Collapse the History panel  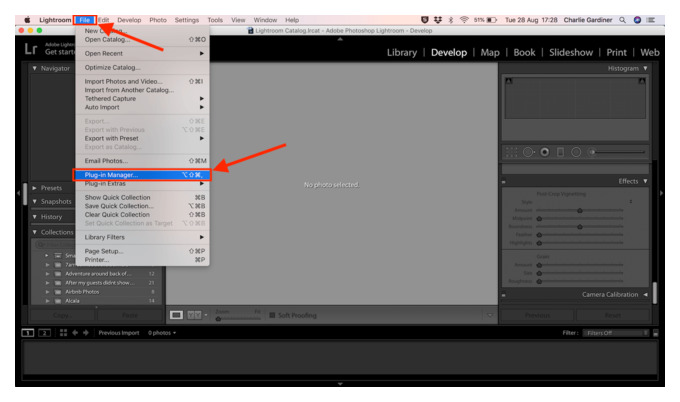click(x=35, y=216)
